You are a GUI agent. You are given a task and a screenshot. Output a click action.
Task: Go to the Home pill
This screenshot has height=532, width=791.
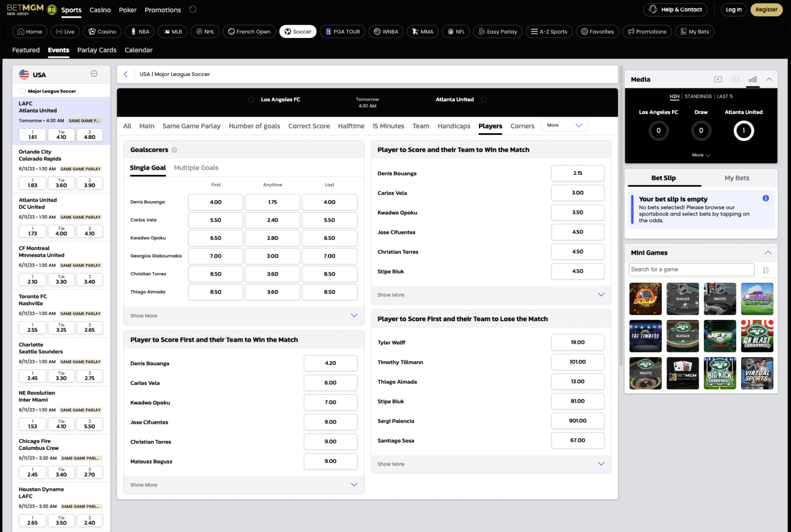click(x=30, y=31)
